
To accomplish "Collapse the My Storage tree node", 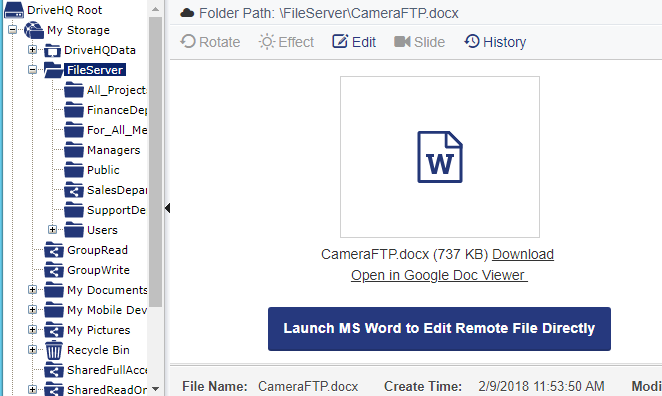I will 13,30.
